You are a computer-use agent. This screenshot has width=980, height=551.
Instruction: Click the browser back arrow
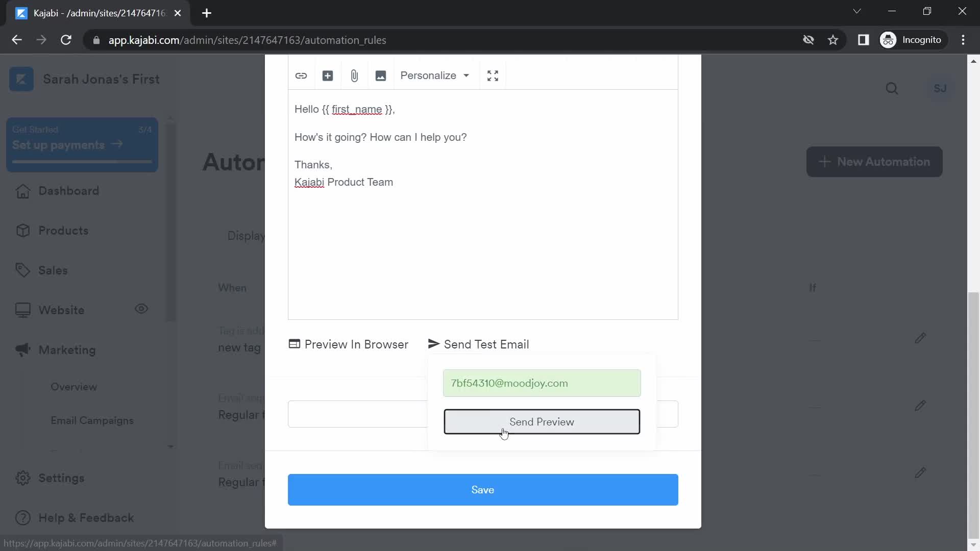pos(17,40)
